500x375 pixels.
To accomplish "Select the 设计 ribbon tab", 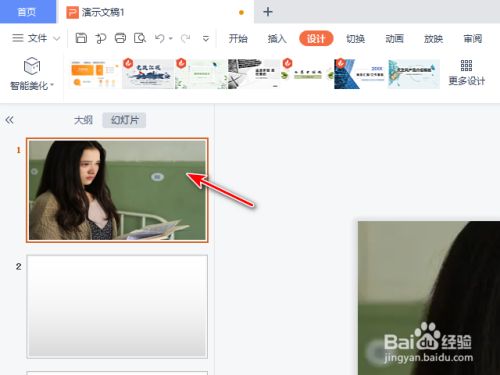I will (316, 39).
